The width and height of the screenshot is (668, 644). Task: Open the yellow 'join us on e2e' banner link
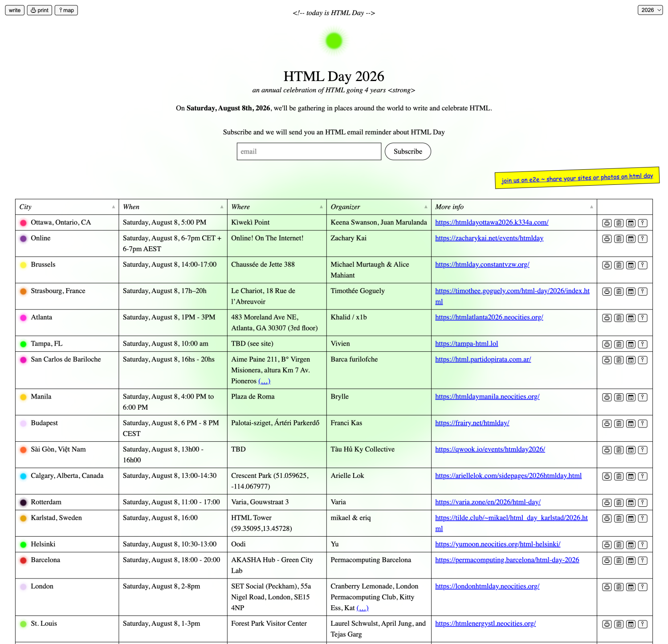click(x=577, y=178)
